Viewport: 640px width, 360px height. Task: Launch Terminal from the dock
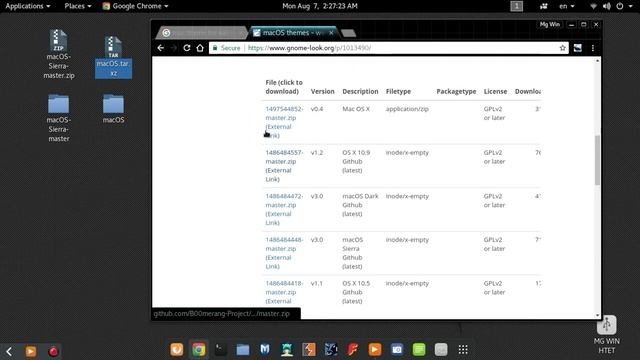pyautogui.click(x=221, y=349)
